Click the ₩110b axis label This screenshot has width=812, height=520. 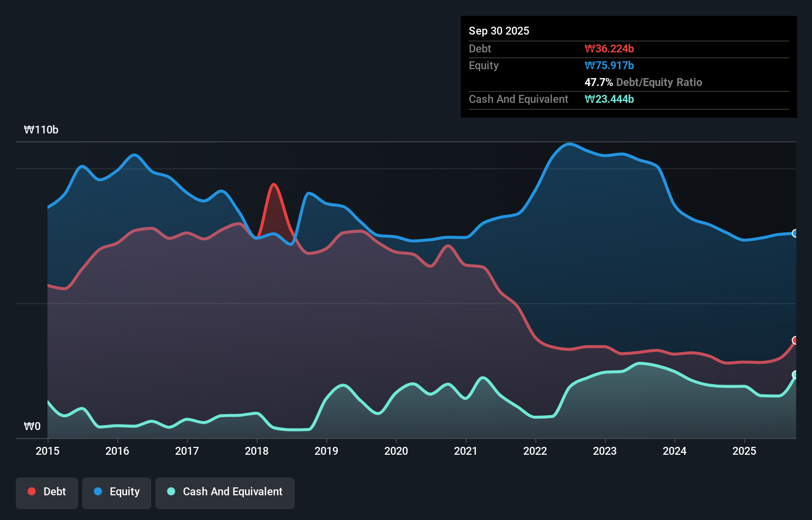click(x=41, y=130)
